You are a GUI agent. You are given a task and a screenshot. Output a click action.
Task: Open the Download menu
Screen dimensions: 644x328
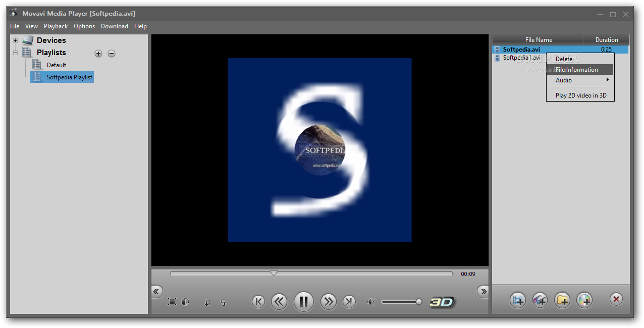[x=115, y=26]
